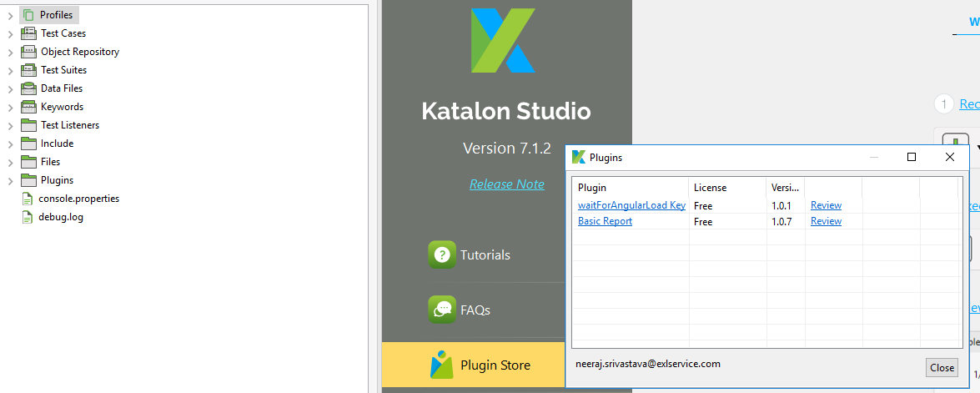
Task: Click Version 7.1.2 text
Action: 507,149
